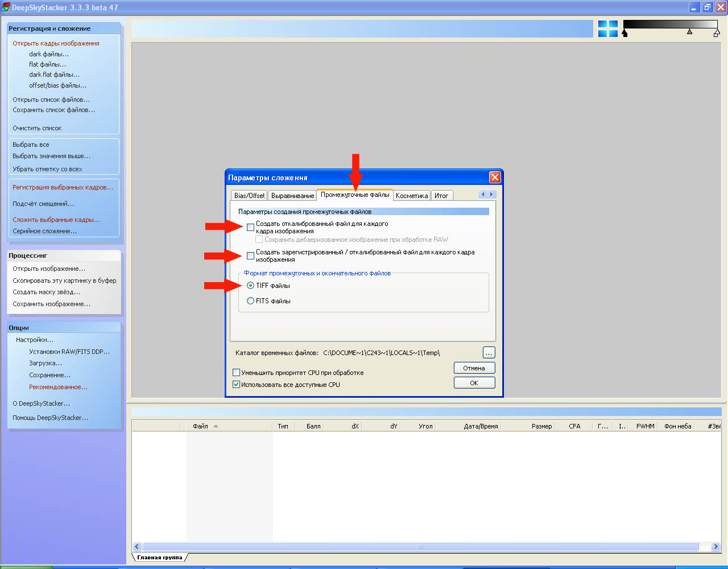This screenshot has height=569, width=728.
Task: Click the Отмена button
Action: click(474, 368)
